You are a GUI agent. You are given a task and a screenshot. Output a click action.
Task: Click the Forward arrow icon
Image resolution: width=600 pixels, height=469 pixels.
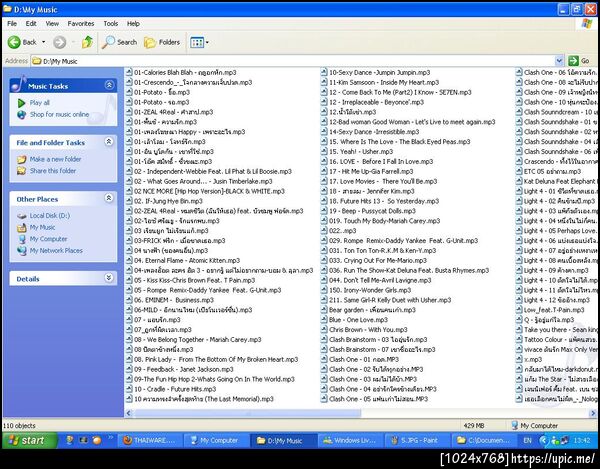(59, 42)
